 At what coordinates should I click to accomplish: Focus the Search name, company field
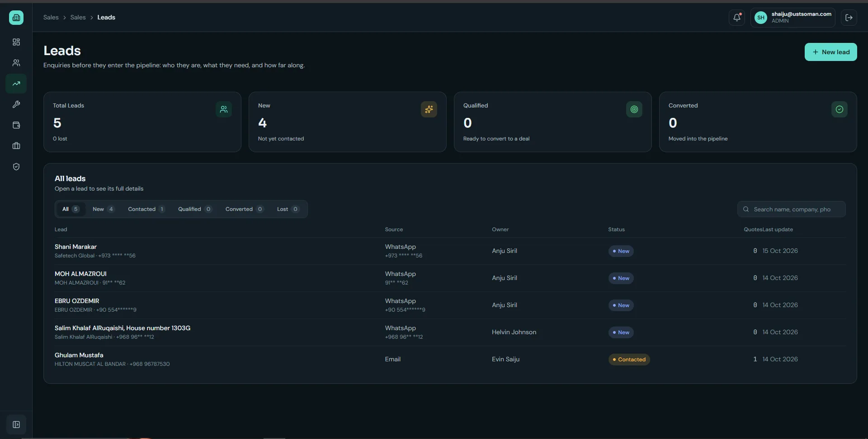click(791, 209)
